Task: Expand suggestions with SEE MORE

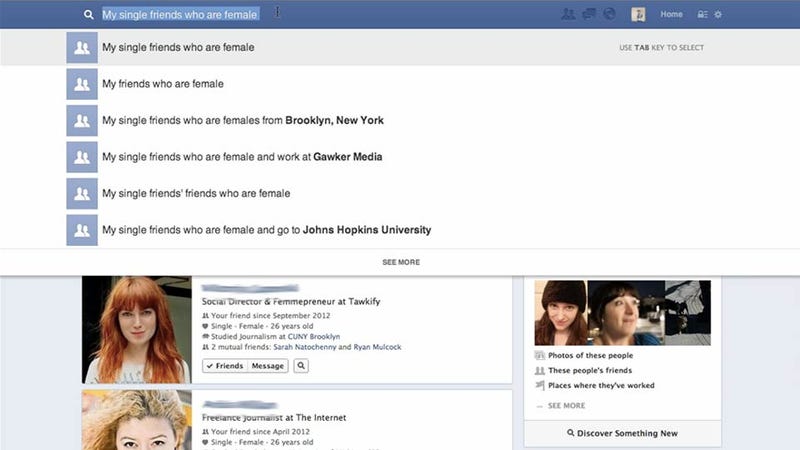Action: tap(401, 262)
